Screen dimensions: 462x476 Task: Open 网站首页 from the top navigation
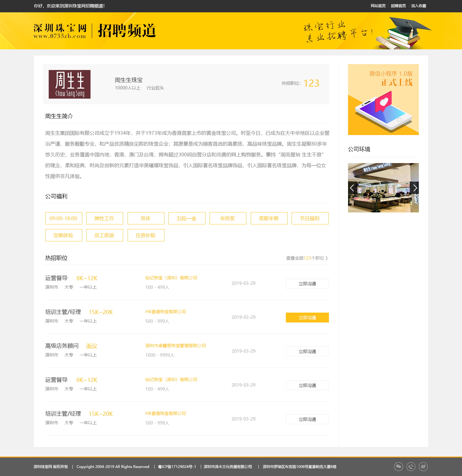click(378, 6)
